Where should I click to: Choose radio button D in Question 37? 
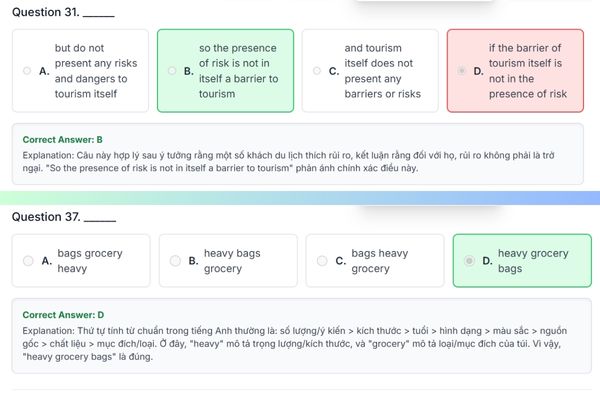(x=467, y=261)
